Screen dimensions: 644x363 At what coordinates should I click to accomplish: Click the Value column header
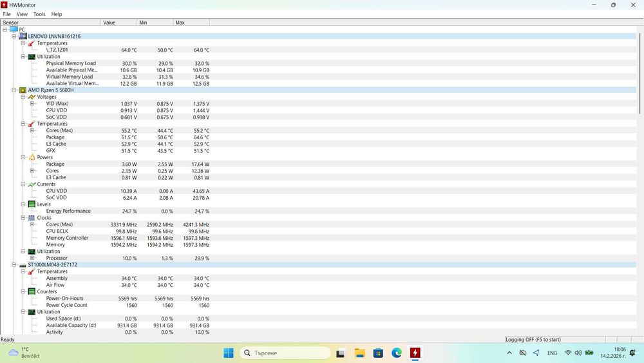pyautogui.click(x=119, y=23)
